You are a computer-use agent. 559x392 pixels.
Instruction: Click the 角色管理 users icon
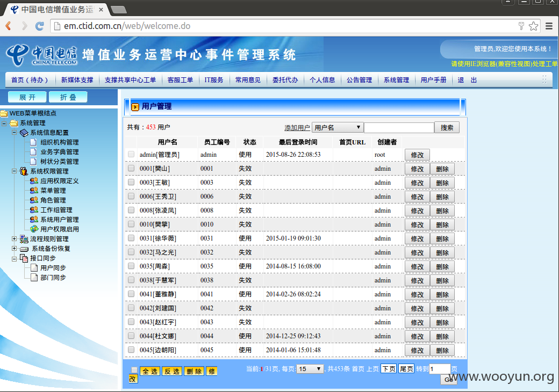[x=34, y=200]
